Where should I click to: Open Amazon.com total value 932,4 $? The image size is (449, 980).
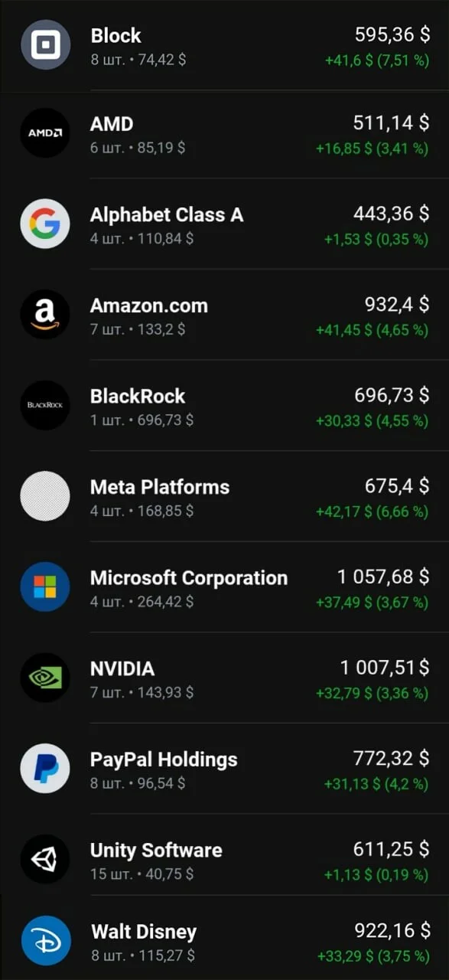point(397,305)
